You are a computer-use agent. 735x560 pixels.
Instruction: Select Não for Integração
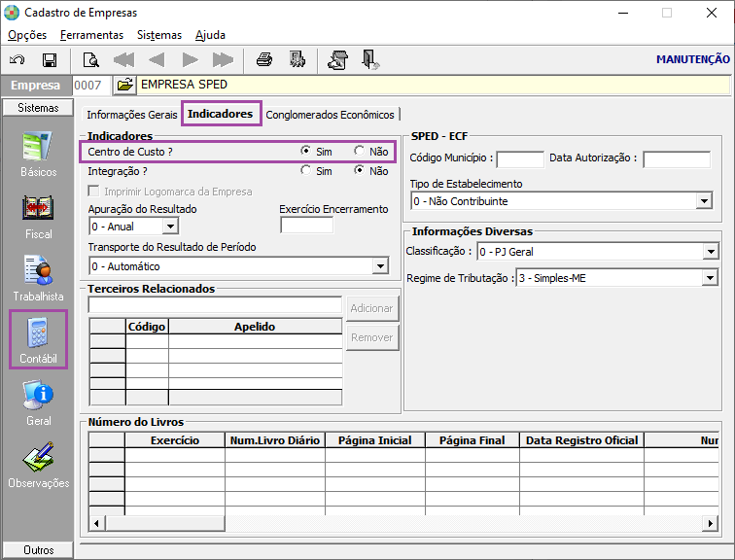(x=360, y=170)
